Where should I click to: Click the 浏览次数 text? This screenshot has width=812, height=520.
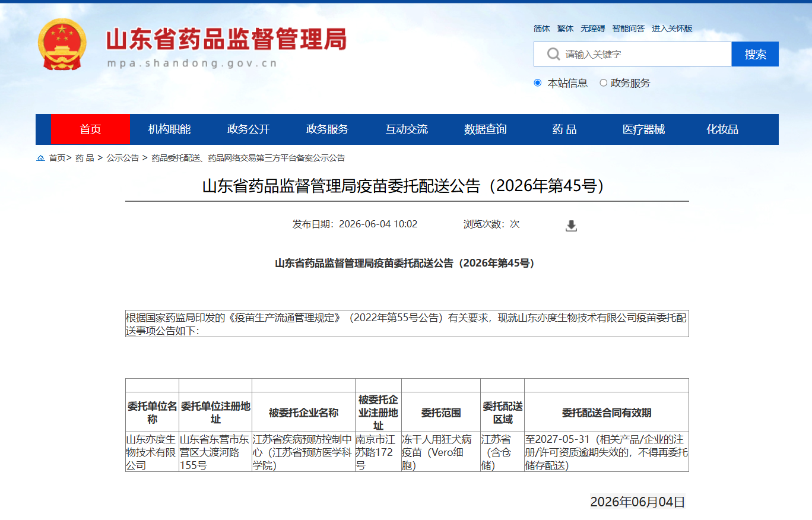pyautogui.click(x=491, y=224)
